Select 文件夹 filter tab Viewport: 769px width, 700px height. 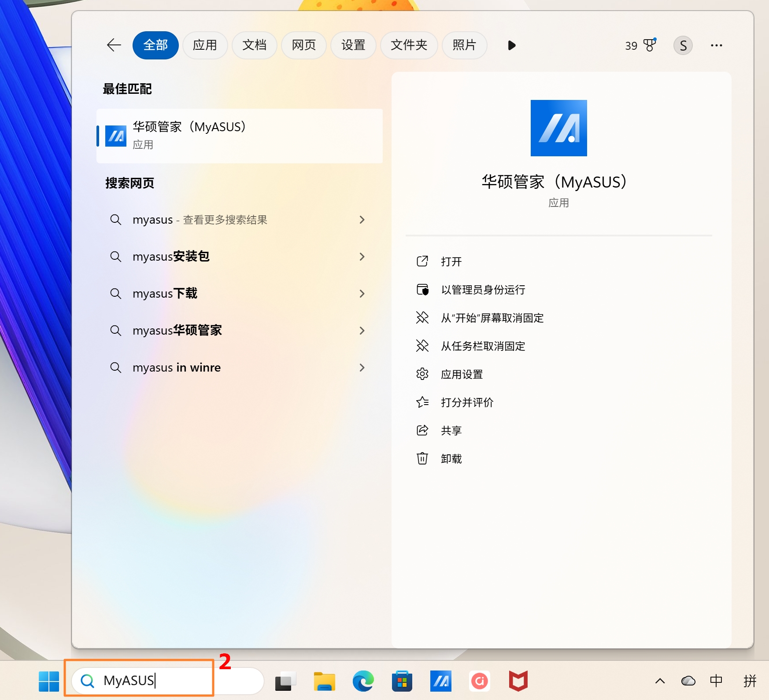(x=409, y=45)
